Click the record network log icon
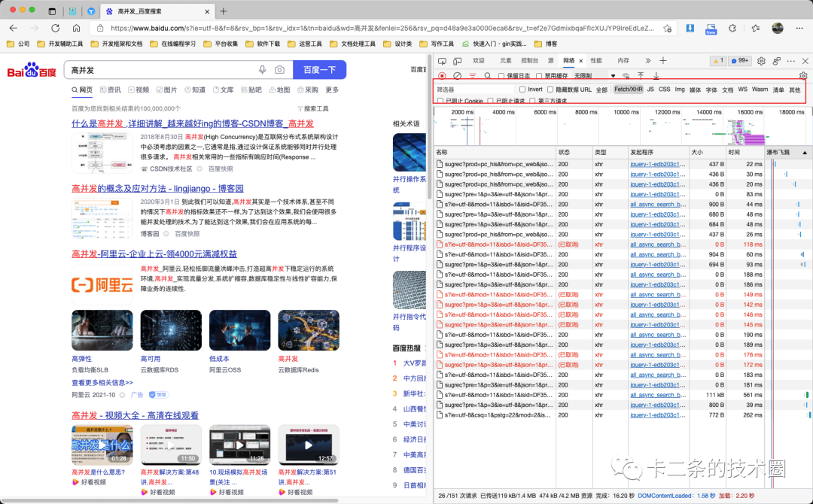Viewport: 813px width, 504px height. [x=442, y=76]
